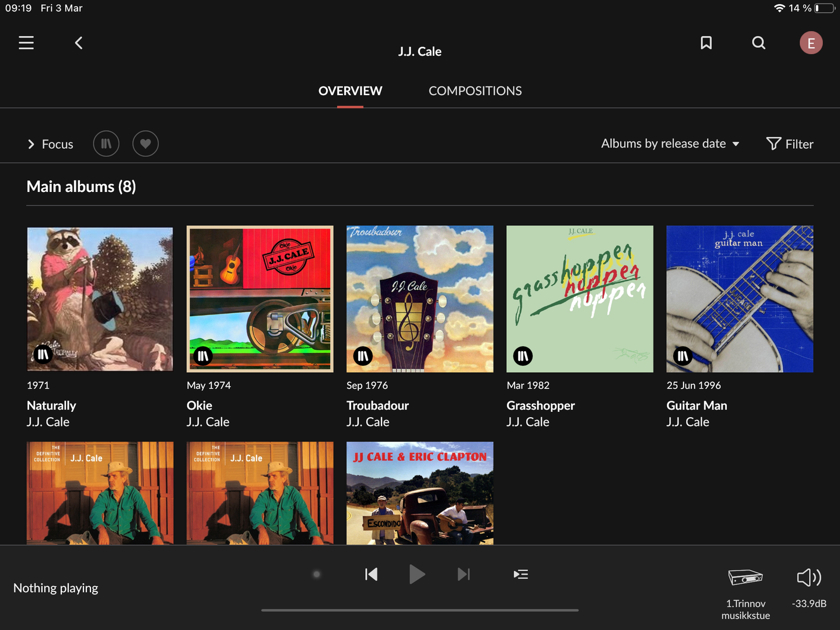The width and height of the screenshot is (840, 630).
Task: Click the 25 Jun 1996 release date
Action: point(694,385)
